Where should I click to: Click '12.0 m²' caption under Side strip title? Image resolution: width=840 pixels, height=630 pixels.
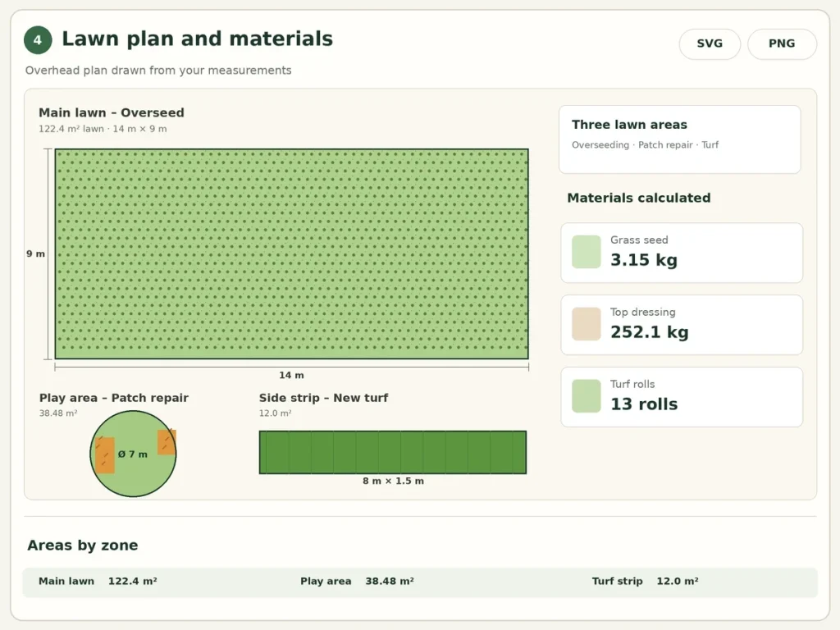click(275, 413)
